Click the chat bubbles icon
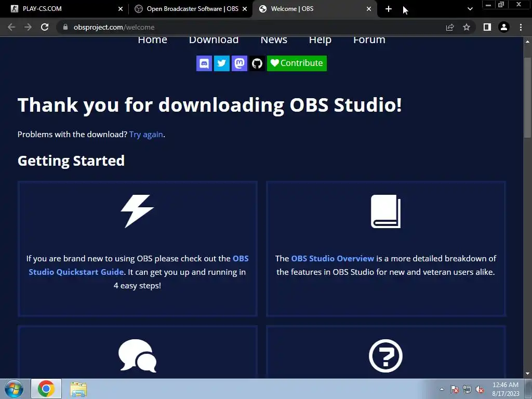 pyautogui.click(x=137, y=355)
